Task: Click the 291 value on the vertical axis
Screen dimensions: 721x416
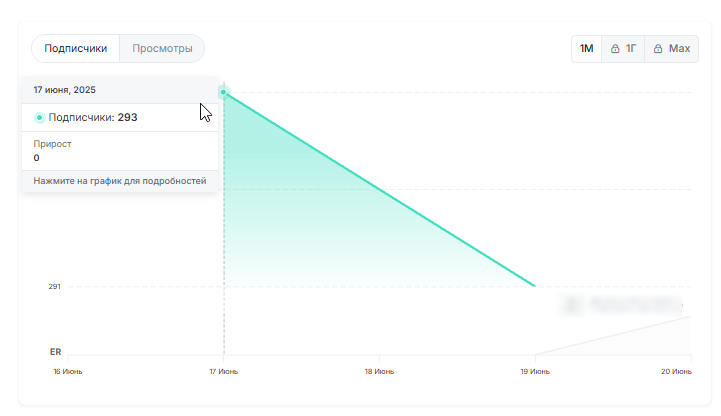Action: tap(55, 287)
